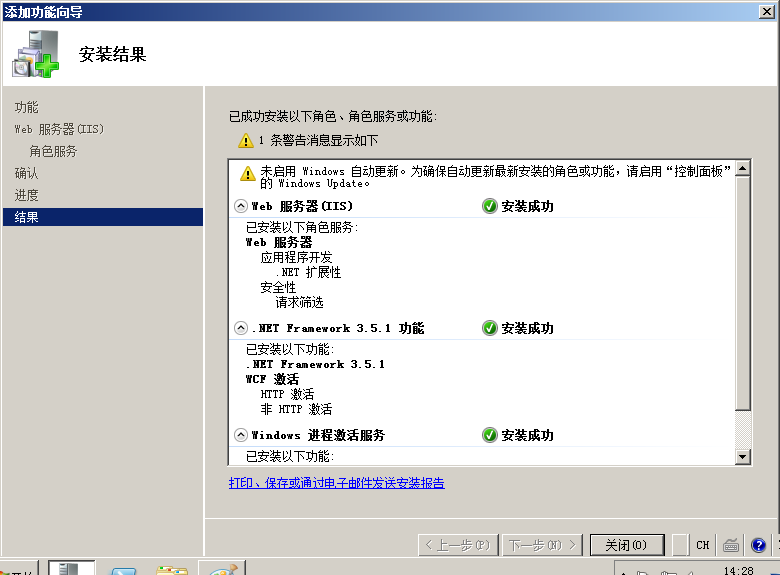Screen dimensions: 780x575
Task: Click the results list scroll down arrow
Action: click(x=742, y=456)
